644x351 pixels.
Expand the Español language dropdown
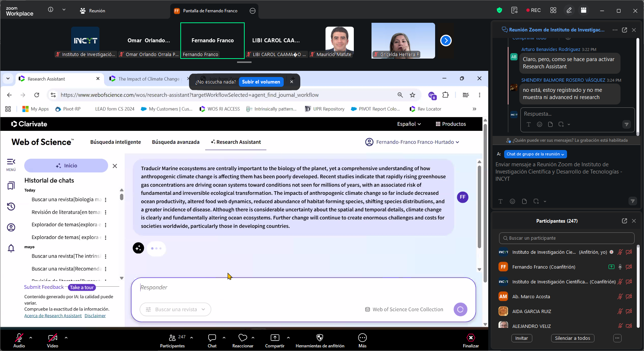409,124
